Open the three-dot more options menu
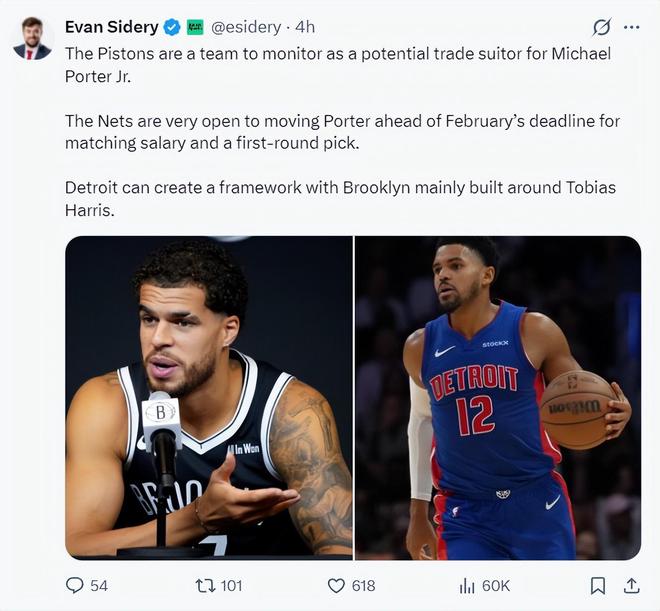The width and height of the screenshot is (660, 611). coord(631,27)
